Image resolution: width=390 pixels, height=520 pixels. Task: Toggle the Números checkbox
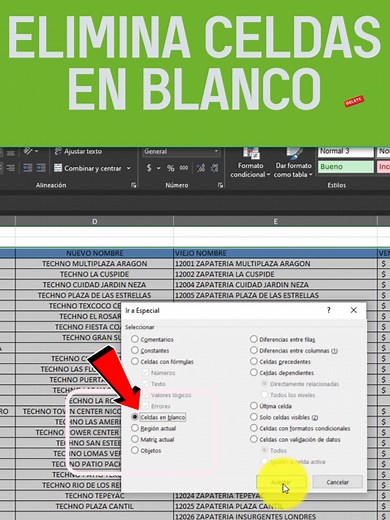145,373
